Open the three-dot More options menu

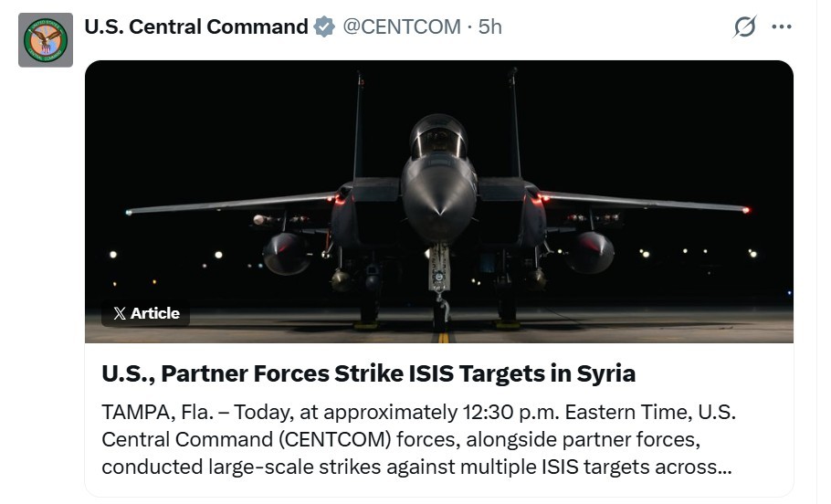(782, 27)
